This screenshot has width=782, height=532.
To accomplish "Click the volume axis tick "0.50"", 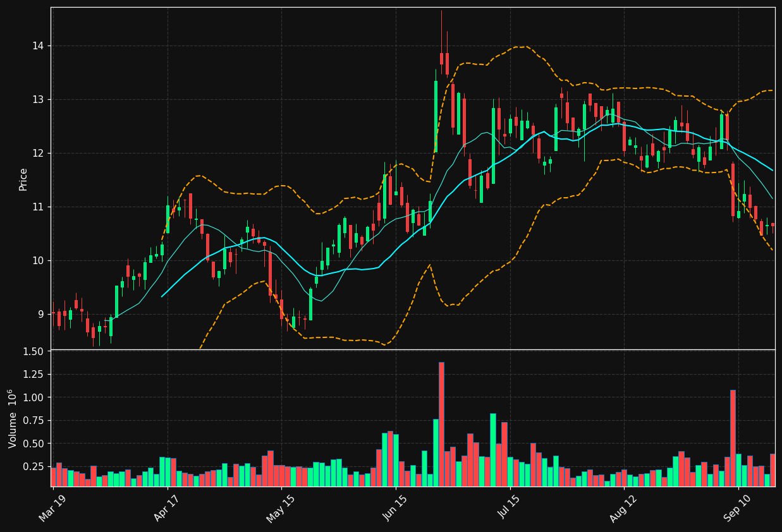I will pyautogui.click(x=34, y=444).
